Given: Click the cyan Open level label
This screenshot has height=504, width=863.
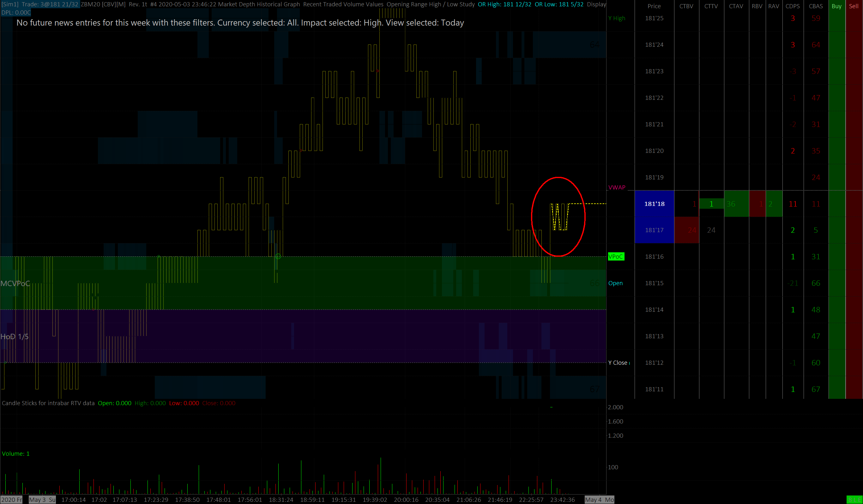Looking at the screenshot, I should click(x=615, y=283).
